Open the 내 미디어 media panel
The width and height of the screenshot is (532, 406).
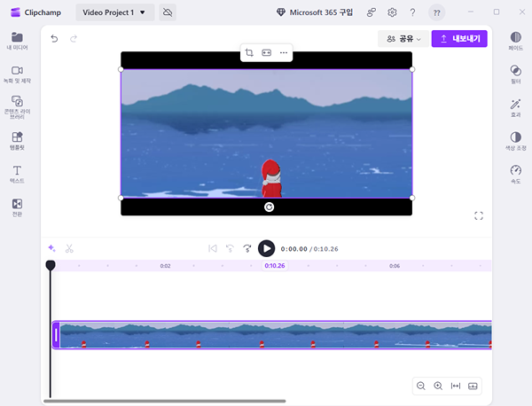coord(16,40)
